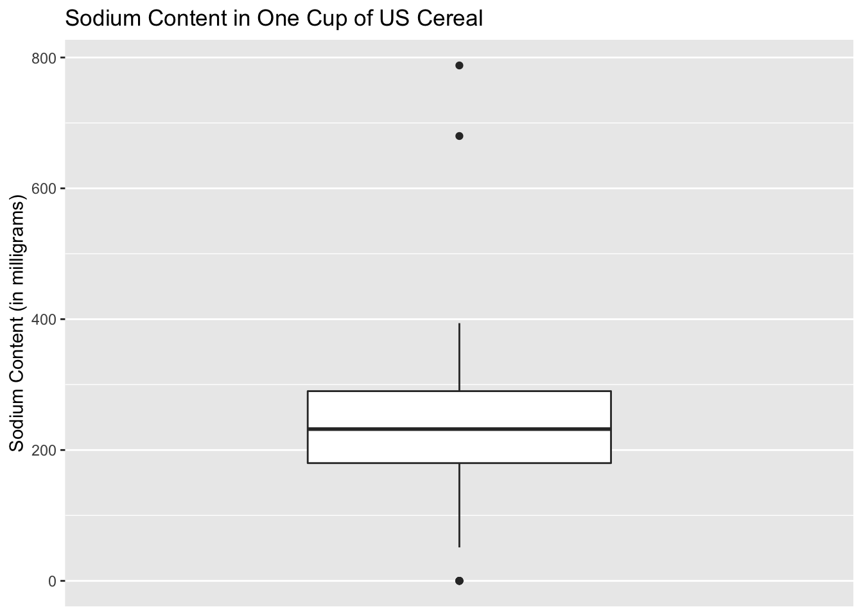Click the bottom edge of the box
Image resolution: width=863 pixels, height=616 pixels.
[x=385, y=463]
